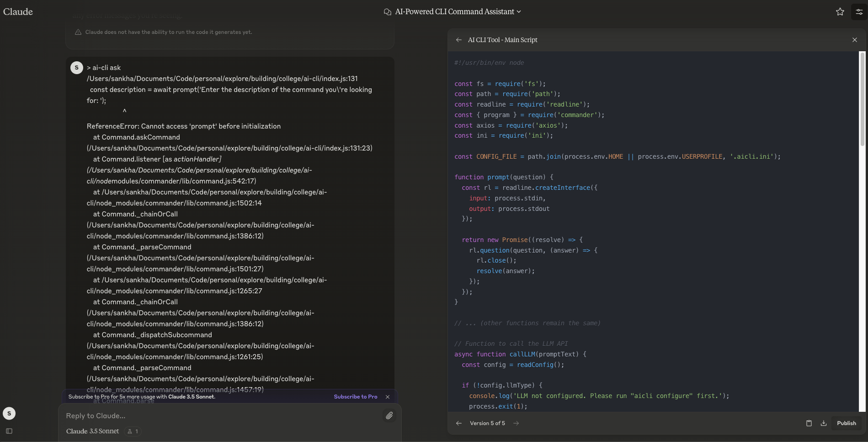This screenshot has width=868, height=442.
Task: Go to previous artifact version
Action: [x=459, y=423]
